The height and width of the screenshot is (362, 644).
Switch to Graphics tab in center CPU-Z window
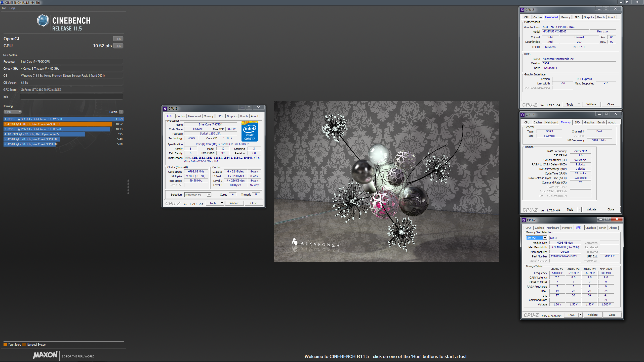click(232, 116)
